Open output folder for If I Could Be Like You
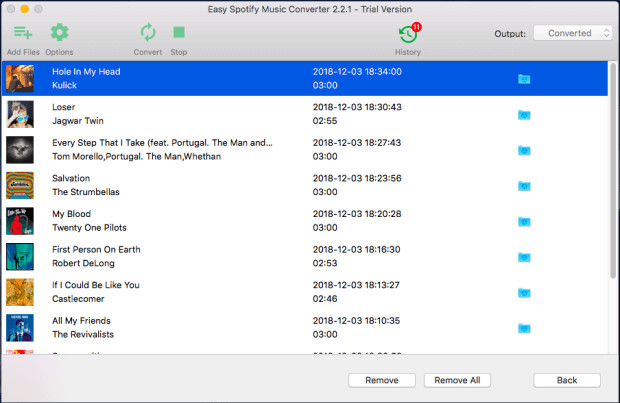The image size is (620, 403). coord(524,293)
